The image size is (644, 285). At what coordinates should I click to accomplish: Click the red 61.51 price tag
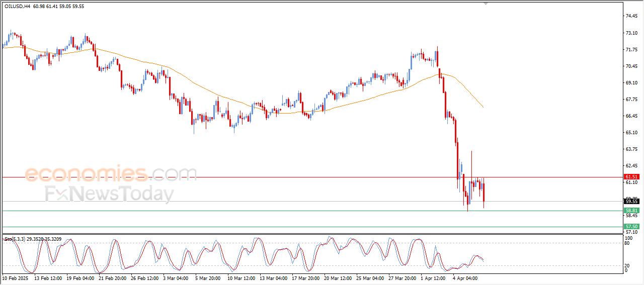[631, 177]
